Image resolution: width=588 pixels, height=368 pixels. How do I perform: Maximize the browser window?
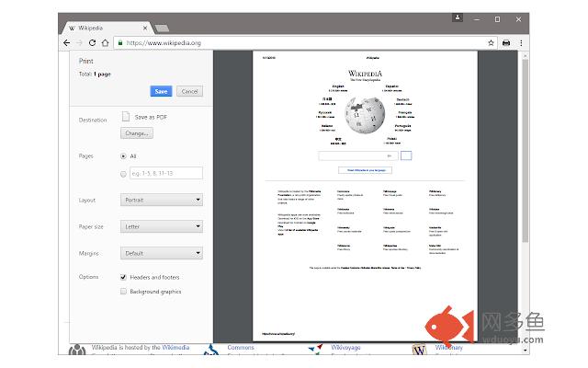coord(497,19)
